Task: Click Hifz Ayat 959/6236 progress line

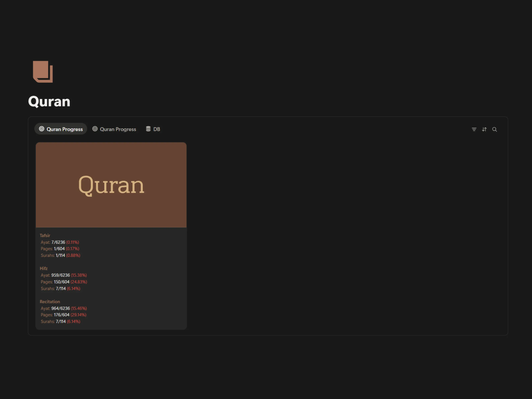Action: 64,275
